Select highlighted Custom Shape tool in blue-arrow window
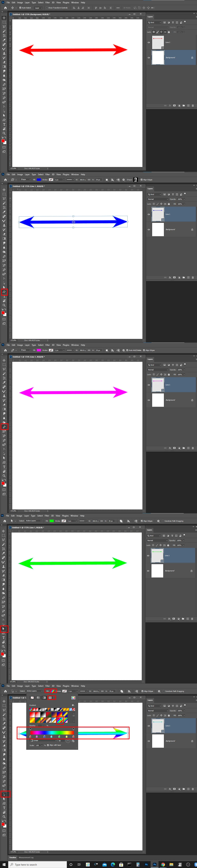The width and height of the screenshot is (197, 868). (4, 292)
